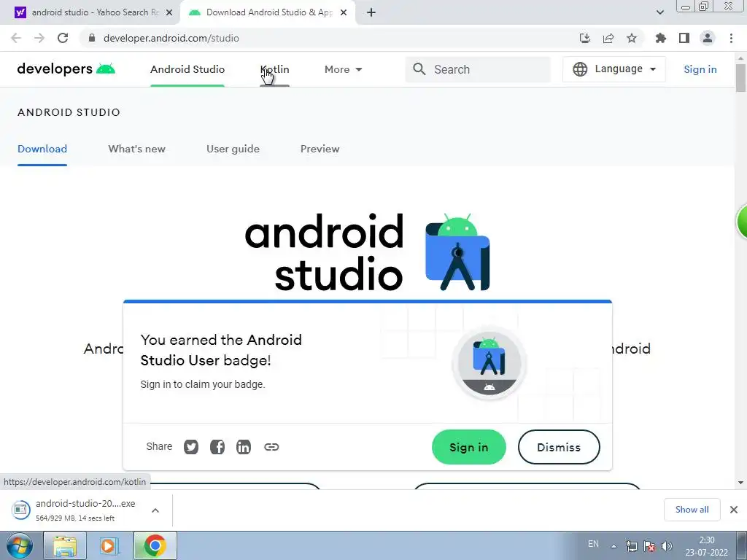The height and width of the screenshot is (560, 747).
Task: Open the Android Studio nav tab
Action: pos(187,69)
